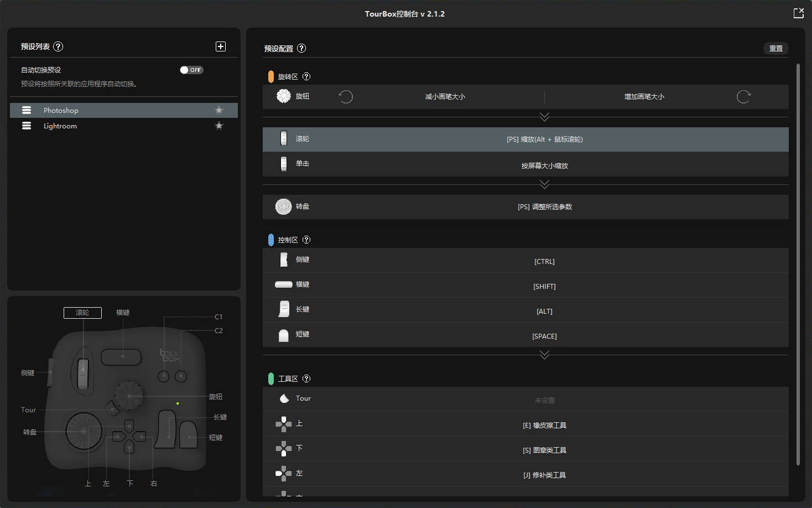The image size is (812, 508).
Task: Expand the chevron below 短键 row
Action: pos(544,355)
